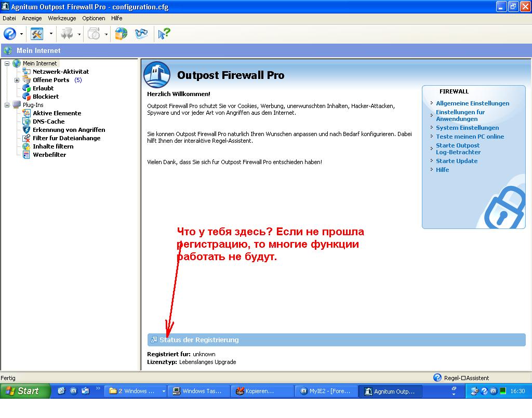The height and width of the screenshot is (418, 532).
Task: Click the context help cursor icon
Action: pyautogui.click(x=164, y=34)
